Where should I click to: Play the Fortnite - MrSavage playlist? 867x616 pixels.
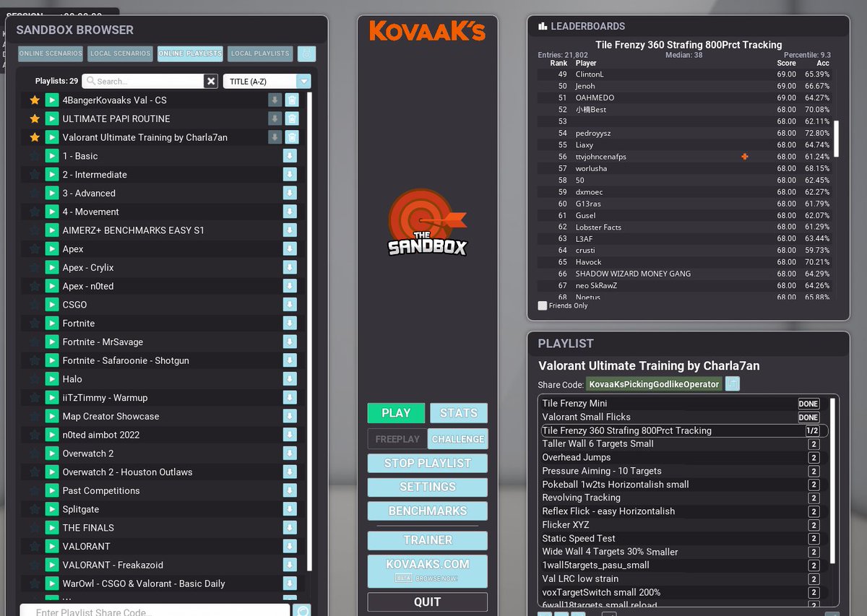click(51, 342)
